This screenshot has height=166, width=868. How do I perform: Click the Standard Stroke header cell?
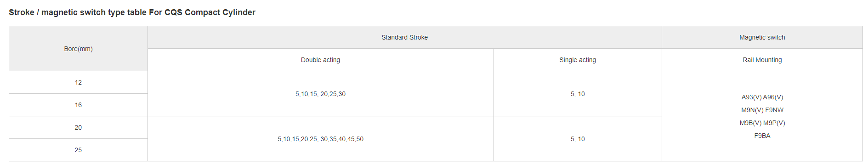[404, 37]
